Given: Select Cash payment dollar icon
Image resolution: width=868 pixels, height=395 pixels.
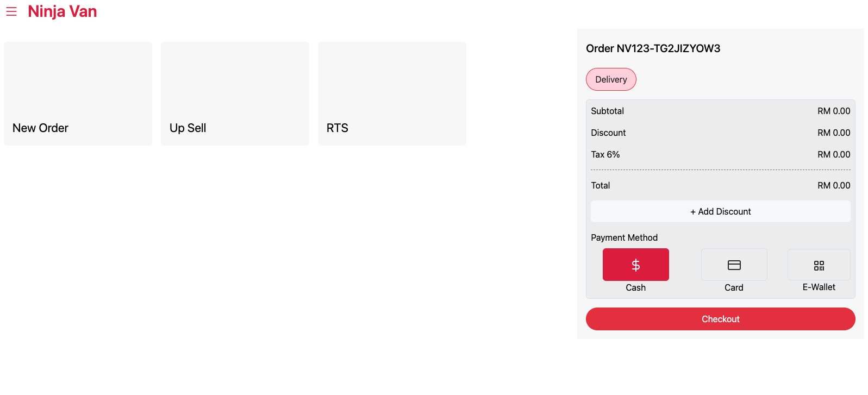Looking at the screenshot, I should 635,265.
